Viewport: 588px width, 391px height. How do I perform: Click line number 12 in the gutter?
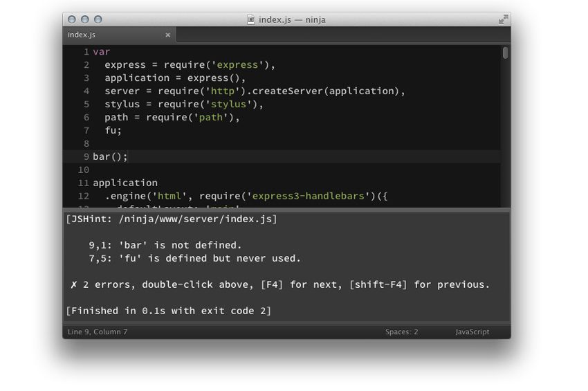point(83,196)
